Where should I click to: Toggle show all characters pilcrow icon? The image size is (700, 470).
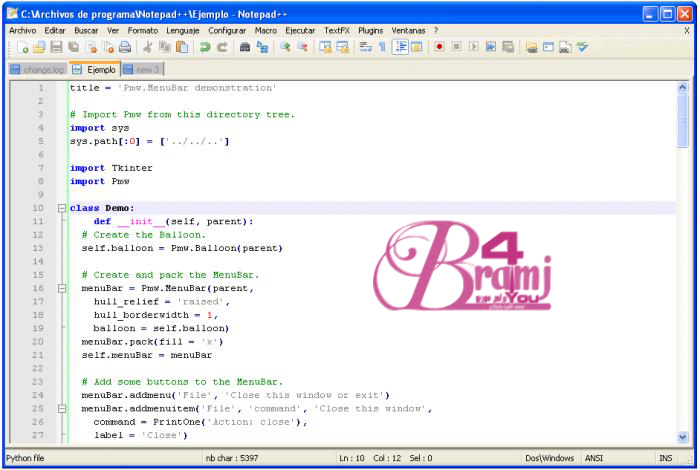[x=382, y=47]
